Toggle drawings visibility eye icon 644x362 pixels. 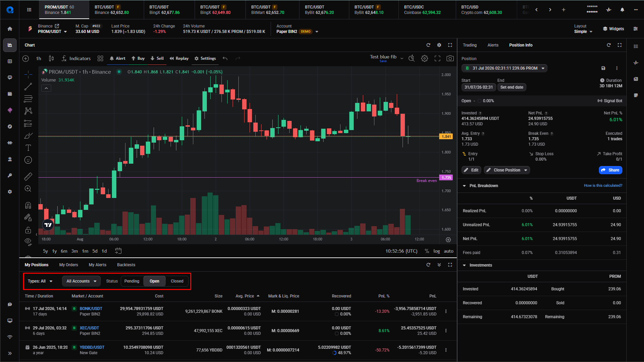tap(28, 241)
